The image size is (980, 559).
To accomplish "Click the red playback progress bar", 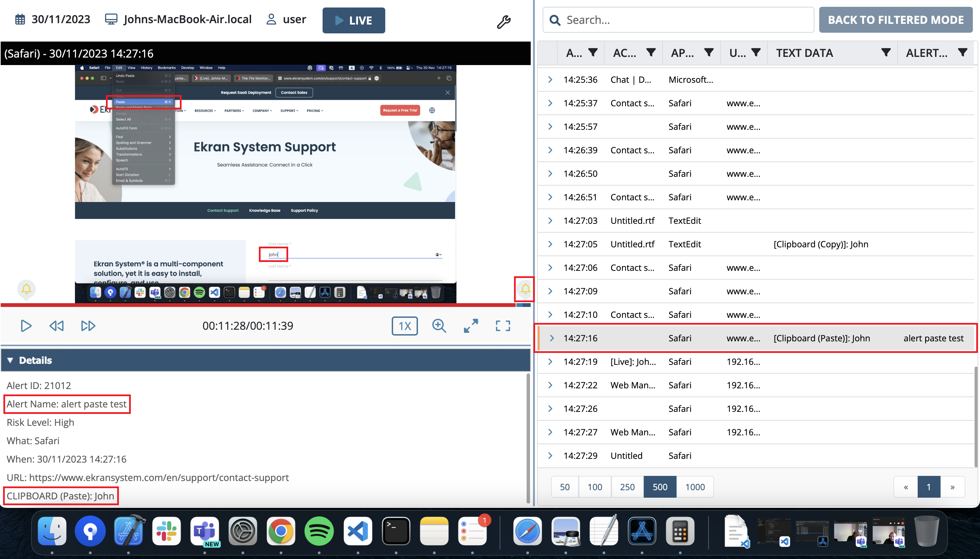I will click(257, 305).
